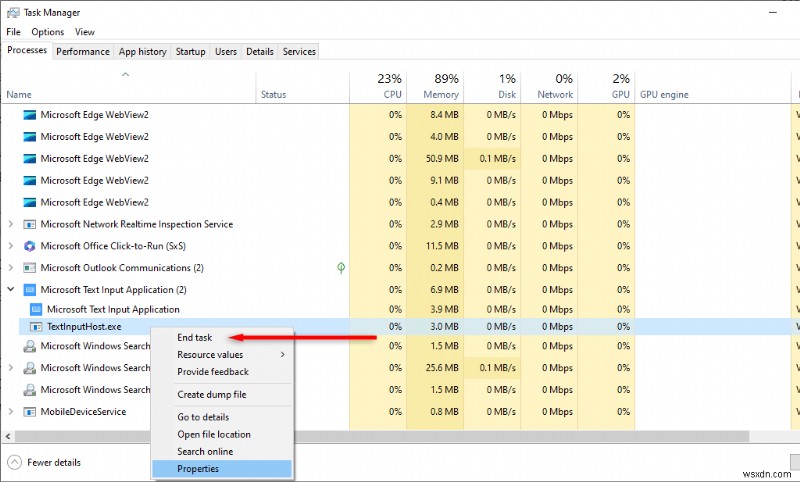The width and height of the screenshot is (800, 482).
Task: Click the MobileDeviceService process icon
Action: pyautogui.click(x=30, y=412)
